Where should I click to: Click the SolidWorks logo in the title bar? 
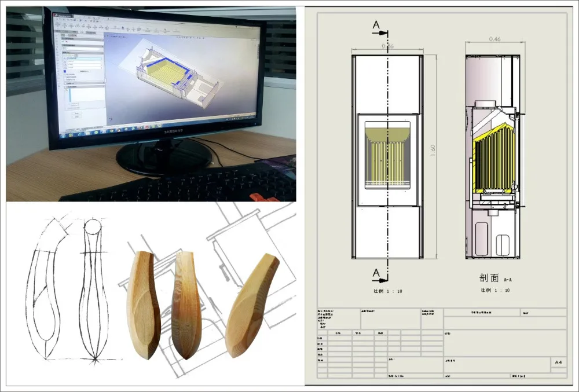(64, 16)
